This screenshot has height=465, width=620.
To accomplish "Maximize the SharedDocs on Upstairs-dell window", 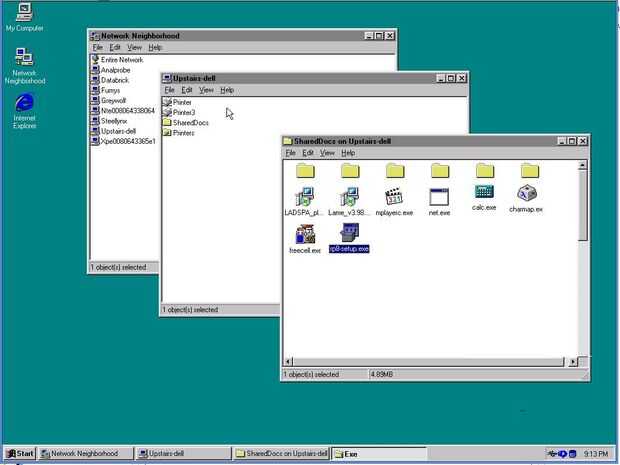I will click(572, 141).
